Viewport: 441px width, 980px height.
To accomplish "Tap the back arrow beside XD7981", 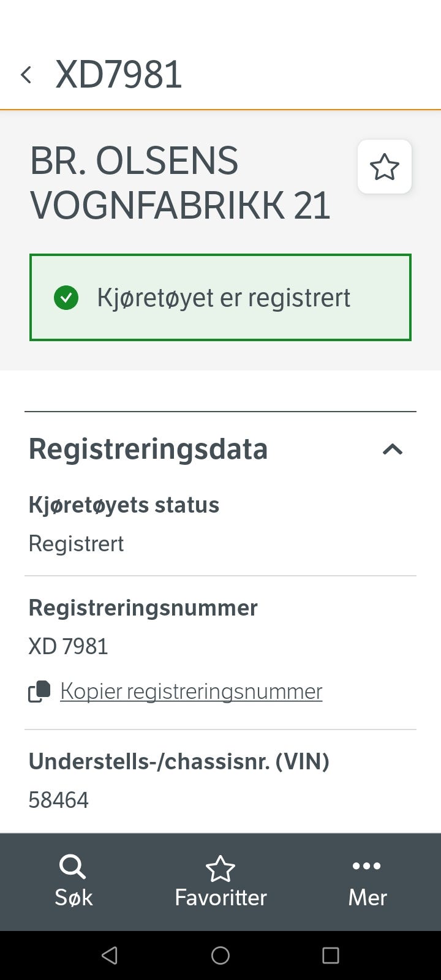I will [x=26, y=75].
